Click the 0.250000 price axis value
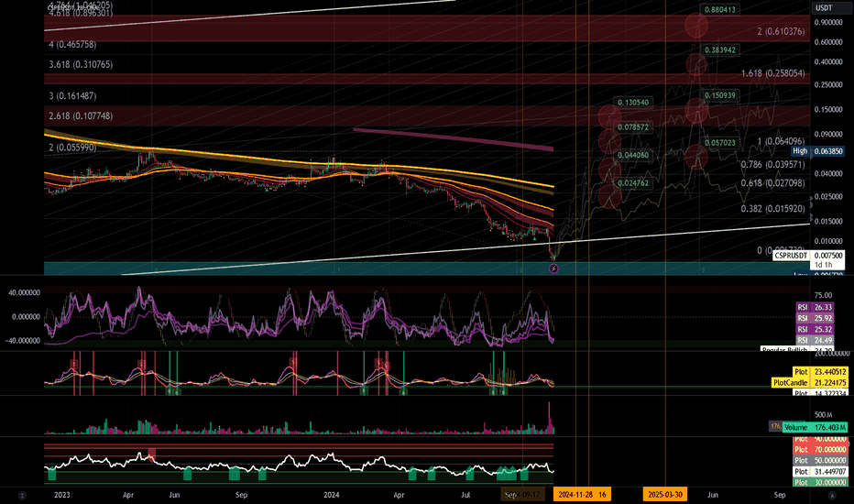Screen dimensions: 854x504 tap(828, 85)
